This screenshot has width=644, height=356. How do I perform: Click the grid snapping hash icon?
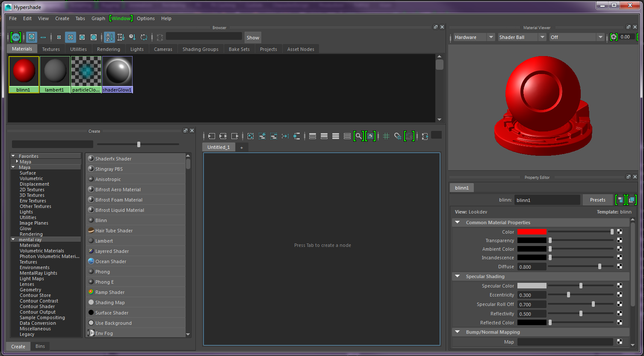[x=386, y=136]
